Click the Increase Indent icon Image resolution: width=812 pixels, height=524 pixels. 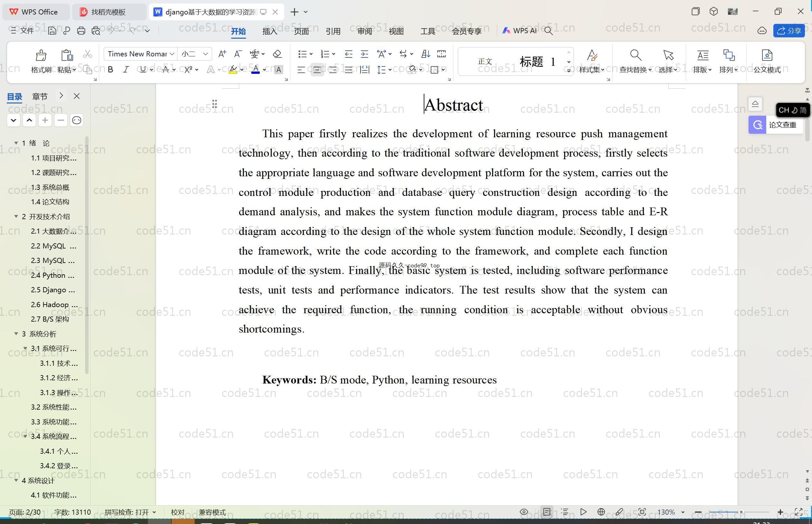[x=364, y=54]
